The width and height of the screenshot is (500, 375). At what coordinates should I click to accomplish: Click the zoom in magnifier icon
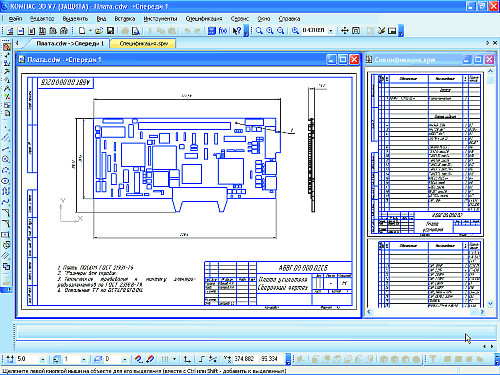point(270,31)
